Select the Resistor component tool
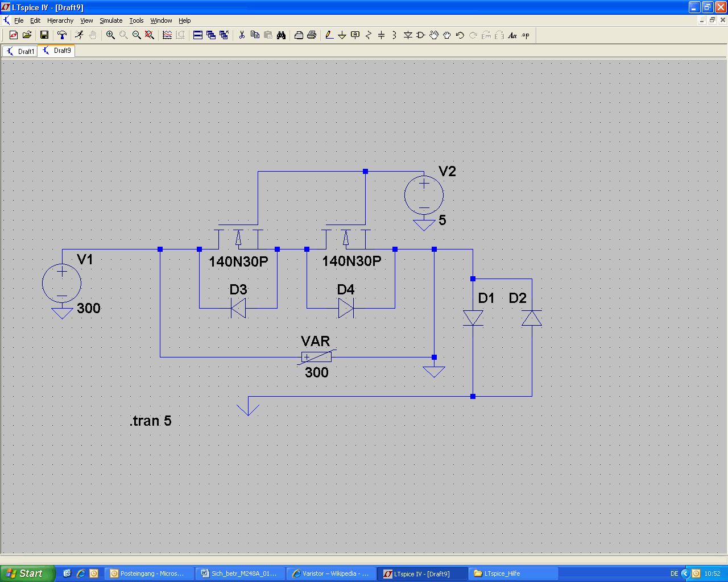The height and width of the screenshot is (582, 728). point(368,35)
